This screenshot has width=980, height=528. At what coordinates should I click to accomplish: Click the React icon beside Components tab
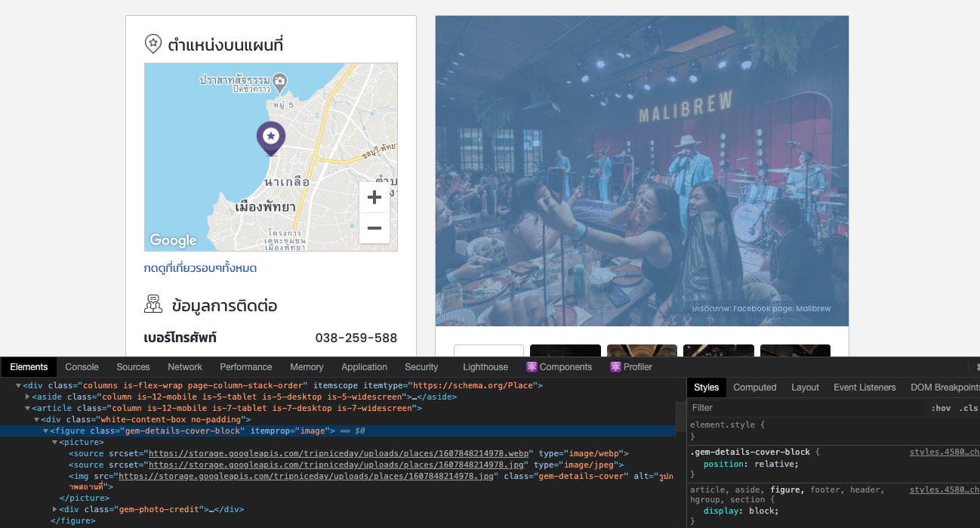pyautogui.click(x=532, y=367)
